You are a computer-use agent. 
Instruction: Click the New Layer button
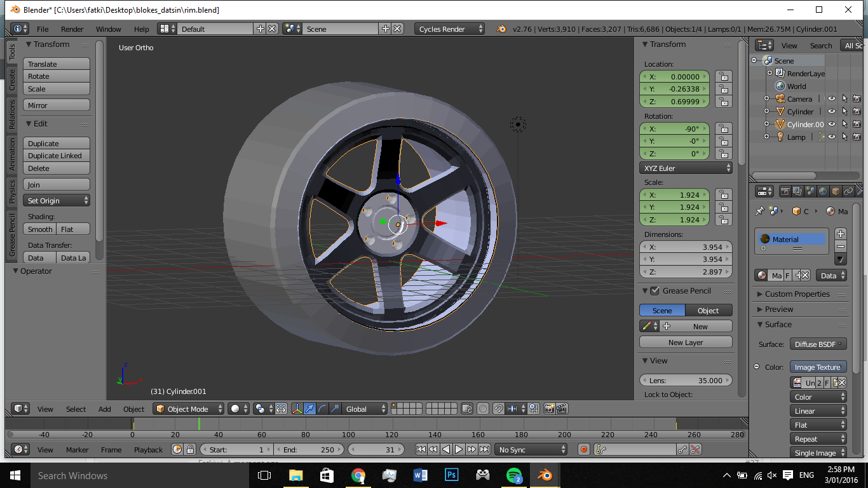coord(686,342)
